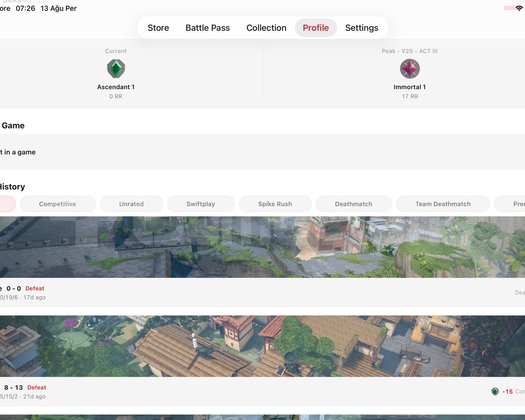Screen dimensions: 525x420
Task: Click the '21d ago' match timestamp
Action: pyautogui.click(x=35, y=397)
